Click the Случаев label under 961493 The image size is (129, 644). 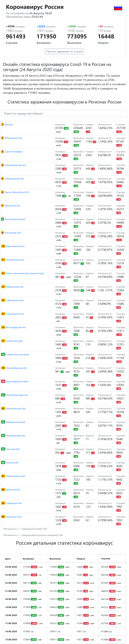click(x=12, y=43)
